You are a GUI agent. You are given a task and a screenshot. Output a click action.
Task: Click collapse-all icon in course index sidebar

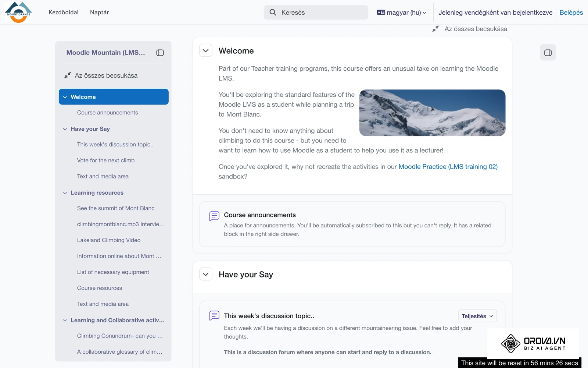pos(68,75)
